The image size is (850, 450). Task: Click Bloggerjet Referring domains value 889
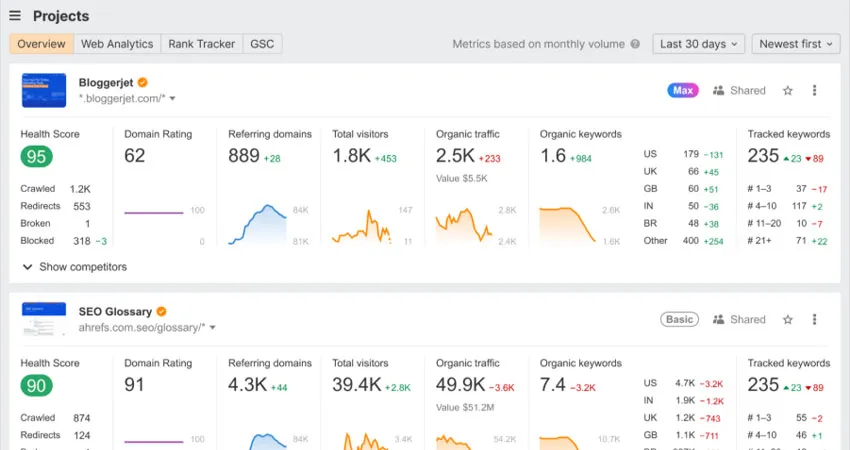pyautogui.click(x=244, y=156)
